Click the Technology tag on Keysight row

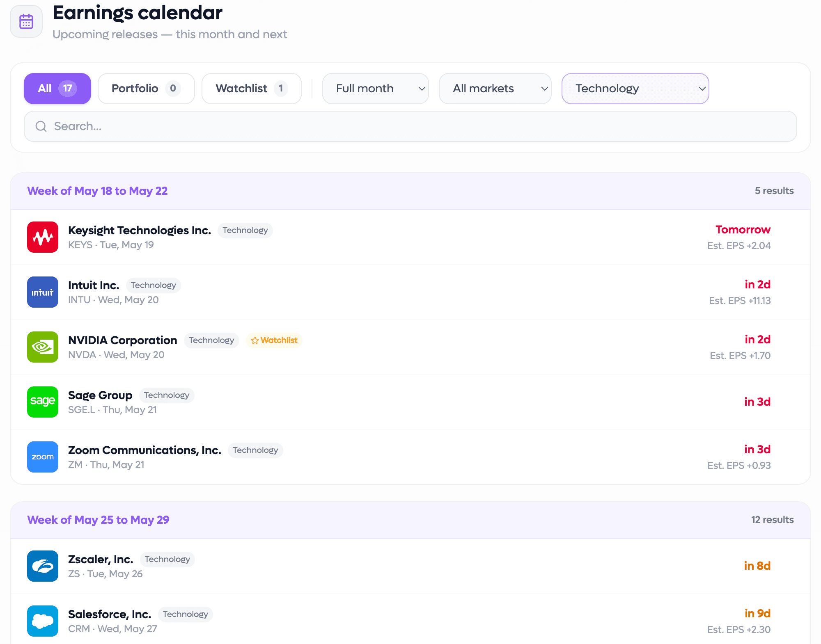(x=245, y=231)
